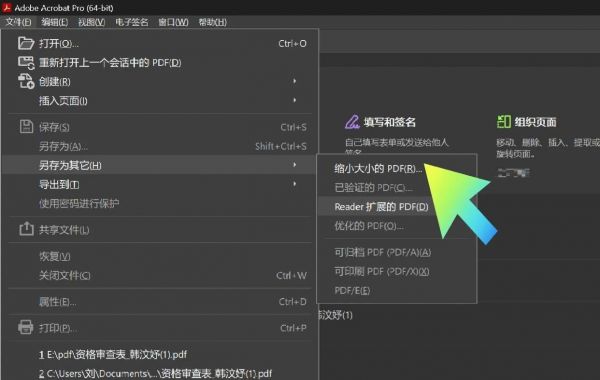Click the 填写和签名 tool title

pos(390,122)
